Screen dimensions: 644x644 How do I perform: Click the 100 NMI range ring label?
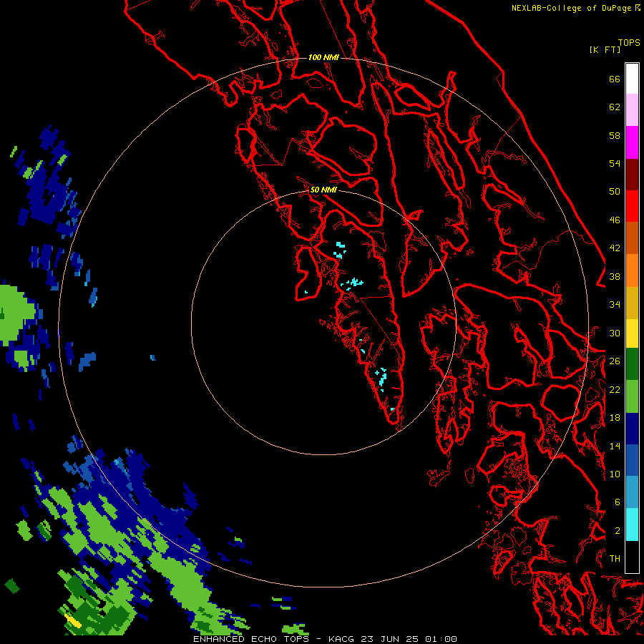point(323,57)
